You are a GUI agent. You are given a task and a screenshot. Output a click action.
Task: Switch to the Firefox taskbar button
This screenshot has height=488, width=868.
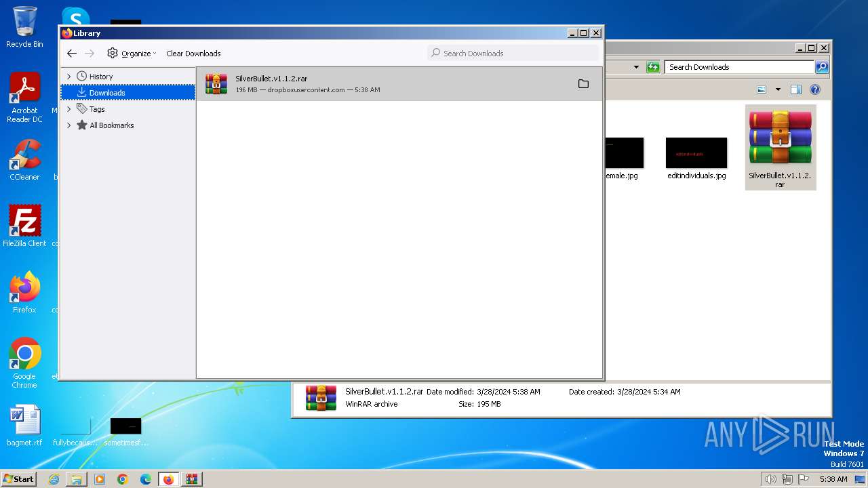point(168,479)
